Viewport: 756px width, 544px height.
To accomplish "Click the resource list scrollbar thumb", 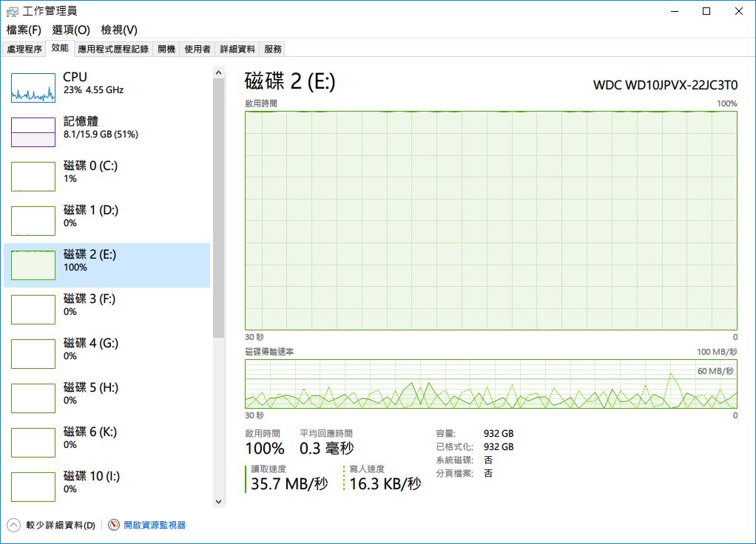I will (x=218, y=208).
